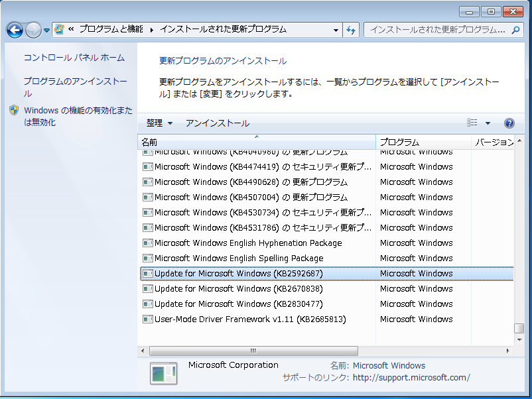The image size is (532, 399).
Task: Click the change view icon
Action: pyautogui.click(x=472, y=123)
